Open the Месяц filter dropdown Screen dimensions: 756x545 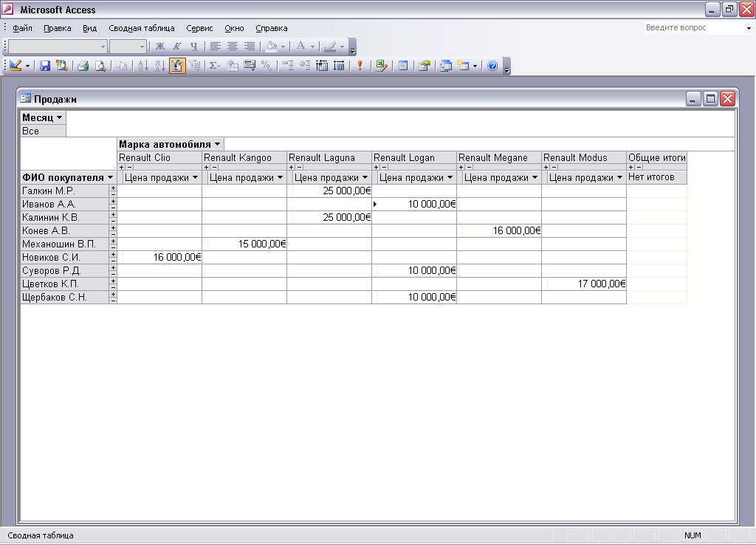[x=59, y=117]
